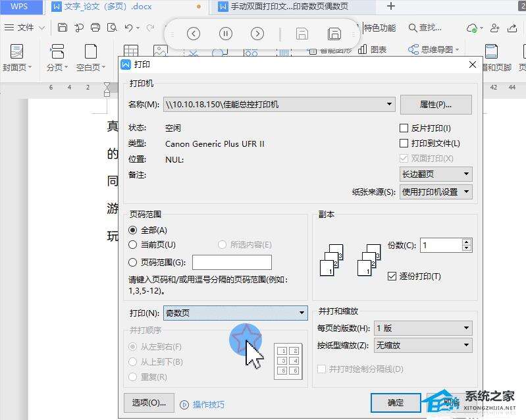526x420 pixels.
Task: Go to next step in floating player
Action: [257, 34]
